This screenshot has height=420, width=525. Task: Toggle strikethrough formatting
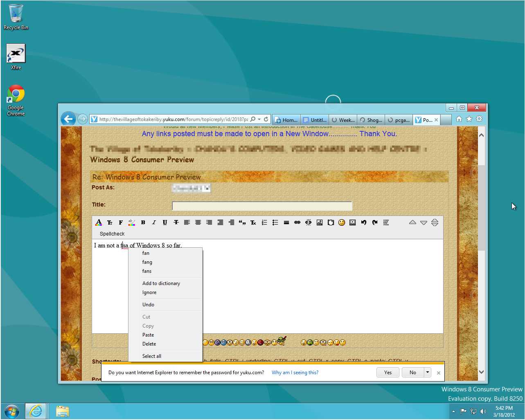click(176, 222)
